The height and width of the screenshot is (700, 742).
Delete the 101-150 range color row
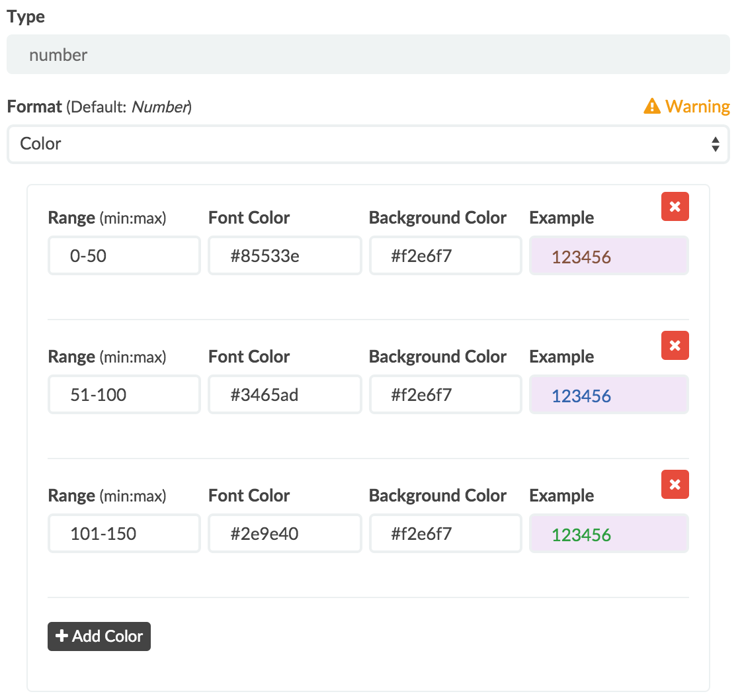pos(675,484)
